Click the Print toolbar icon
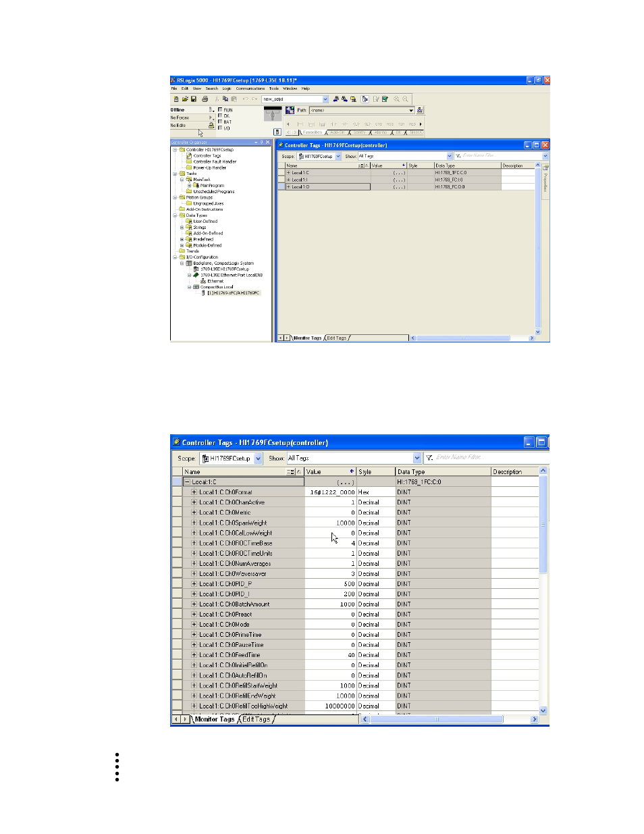The image size is (644, 834). pos(205,99)
